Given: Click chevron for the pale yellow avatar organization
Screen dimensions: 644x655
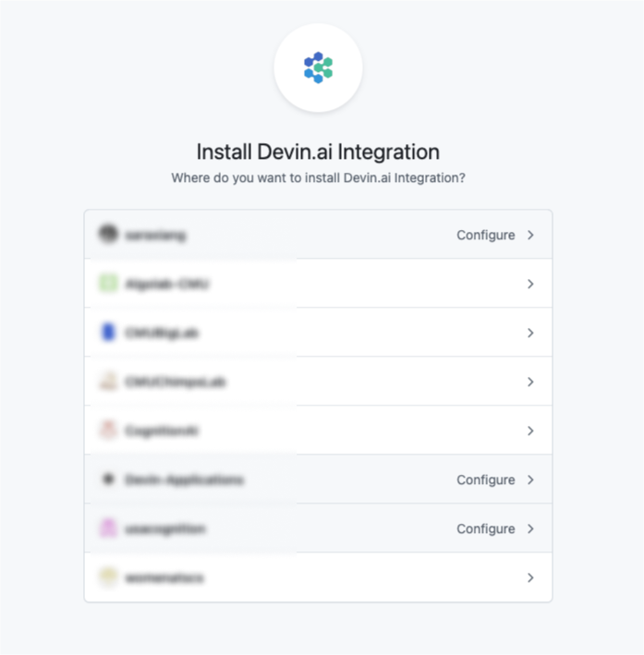Looking at the screenshot, I should (530, 577).
